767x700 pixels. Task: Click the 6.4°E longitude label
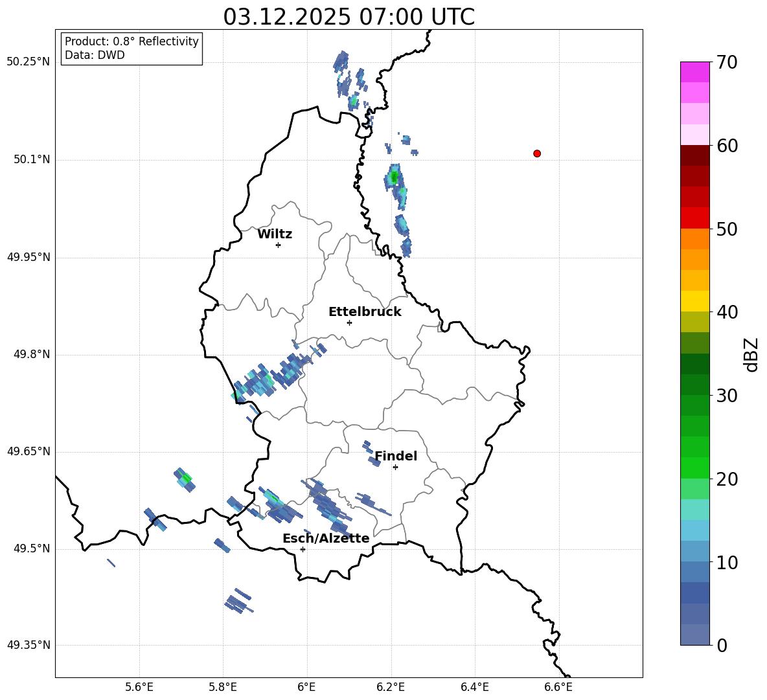[x=474, y=687]
